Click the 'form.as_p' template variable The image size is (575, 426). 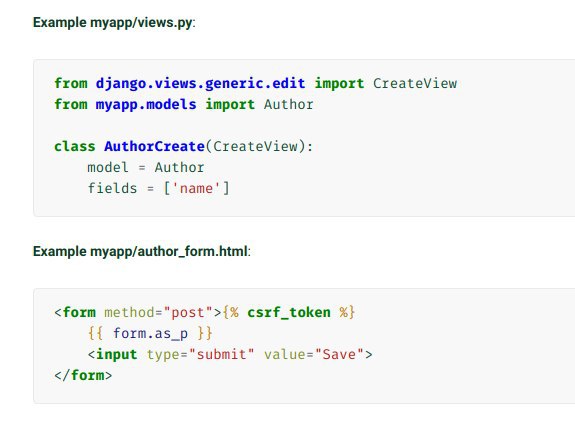pos(150,333)
